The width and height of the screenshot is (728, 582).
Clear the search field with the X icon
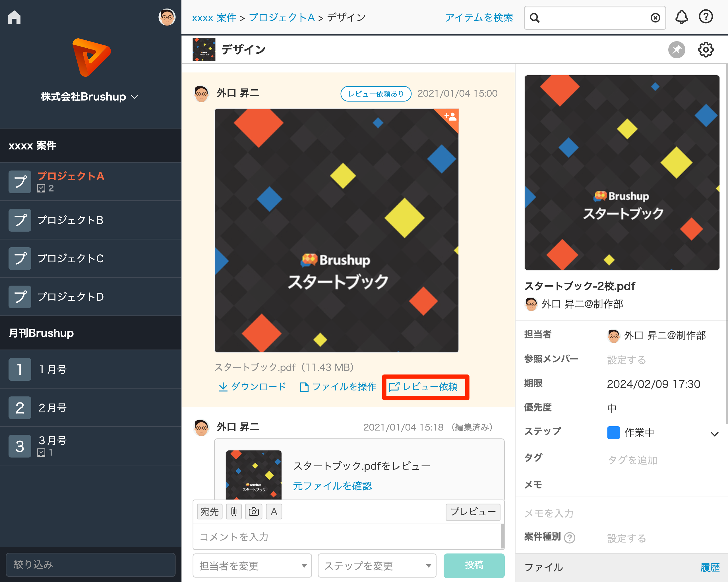(655, 18)
